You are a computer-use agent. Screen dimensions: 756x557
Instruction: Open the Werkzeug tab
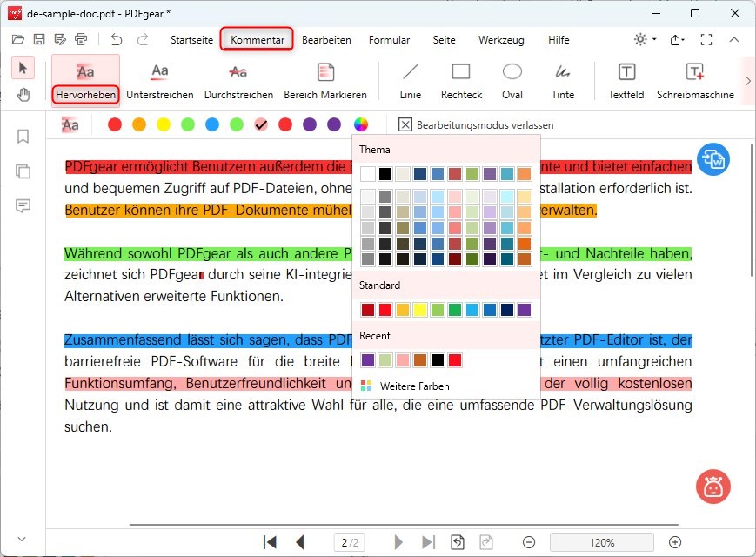pos(501,39)
